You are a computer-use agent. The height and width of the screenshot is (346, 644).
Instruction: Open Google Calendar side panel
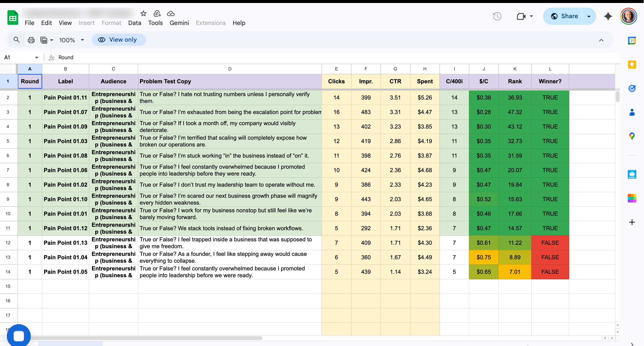[x=632, y=41]
